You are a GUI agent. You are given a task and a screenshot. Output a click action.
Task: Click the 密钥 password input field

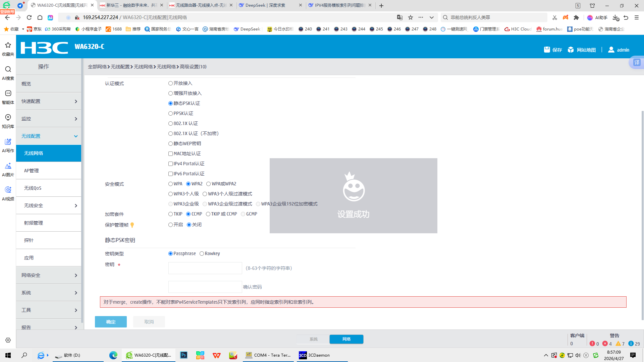tap(205, 268)
